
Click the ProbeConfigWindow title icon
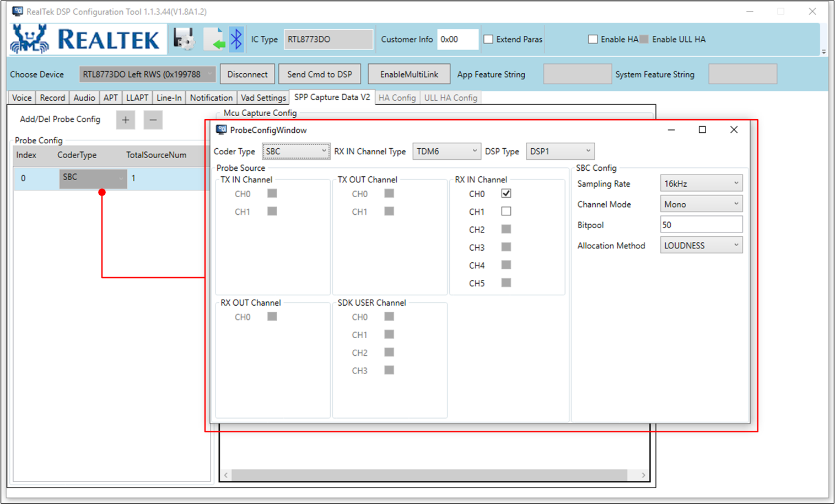click(x=222, y=130)
